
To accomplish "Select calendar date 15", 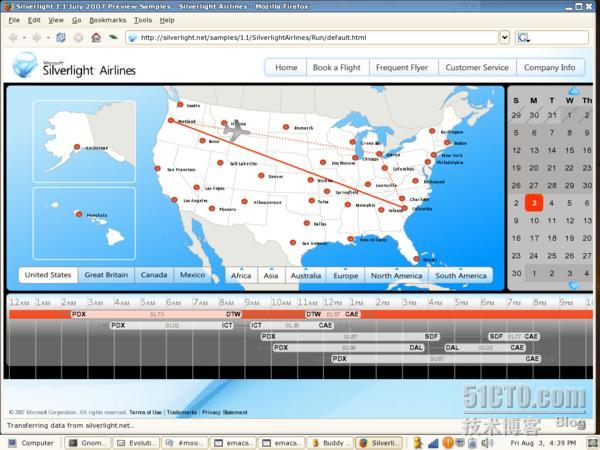I will pyautogui.click(x=569, y=150).
